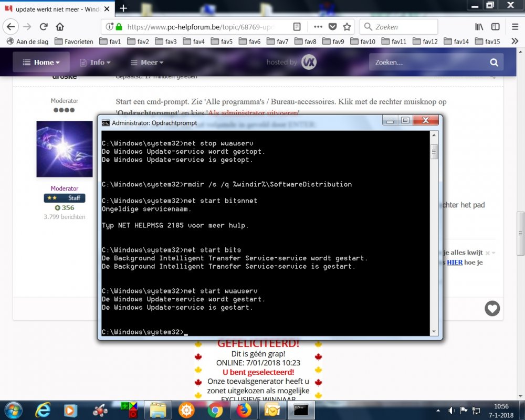Expand the Info dropdown menu

(95, 62)
